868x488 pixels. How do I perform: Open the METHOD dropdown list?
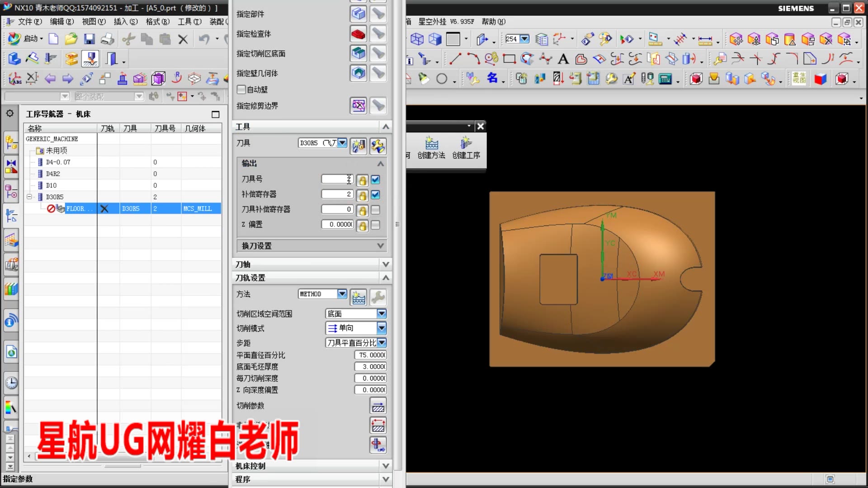click(x=342, y=294)
